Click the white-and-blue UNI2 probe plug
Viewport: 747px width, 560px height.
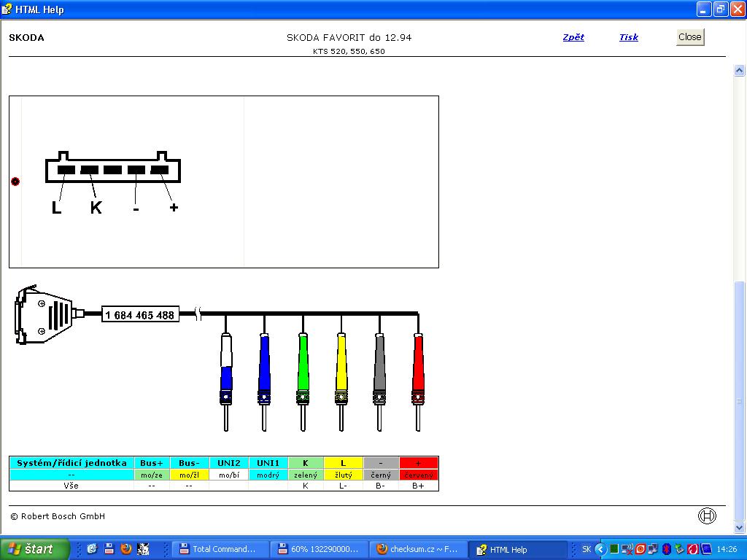[226, 382]
